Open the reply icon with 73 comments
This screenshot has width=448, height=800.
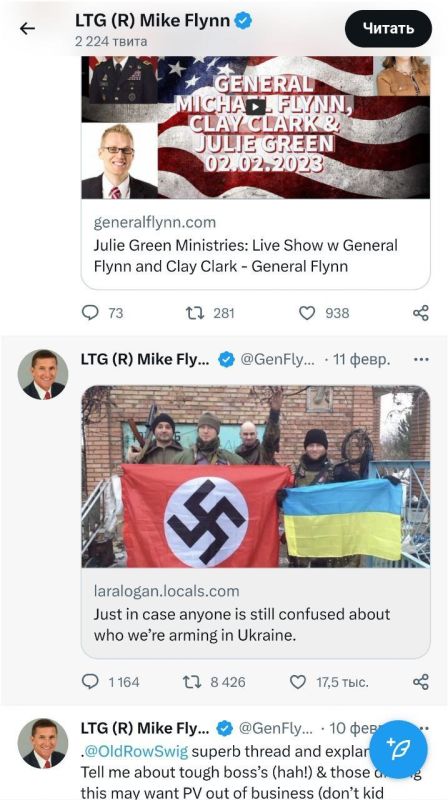click(90, 312)
